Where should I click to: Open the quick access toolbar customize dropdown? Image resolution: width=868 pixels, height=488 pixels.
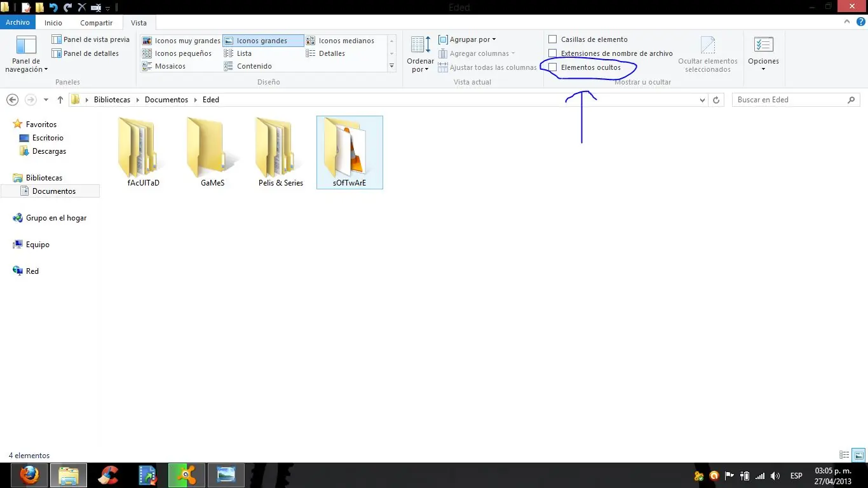pyautogui.click(x=107, y=8)
